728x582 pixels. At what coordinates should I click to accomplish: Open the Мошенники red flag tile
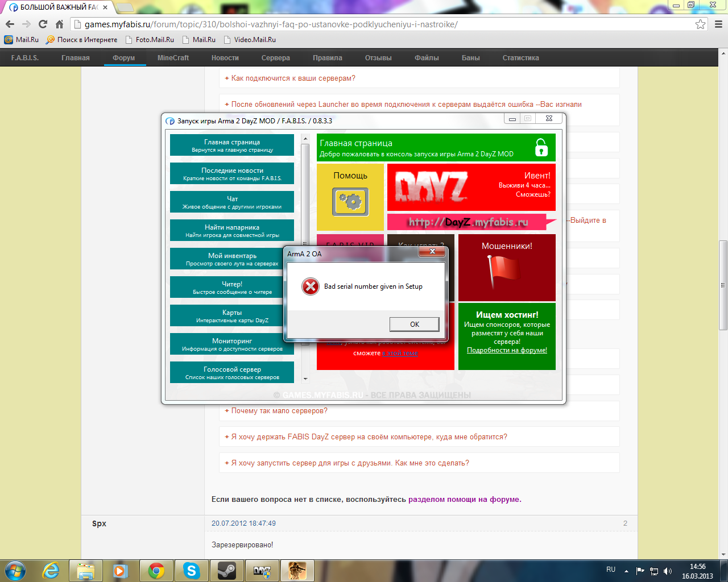[x=507, y=268]
